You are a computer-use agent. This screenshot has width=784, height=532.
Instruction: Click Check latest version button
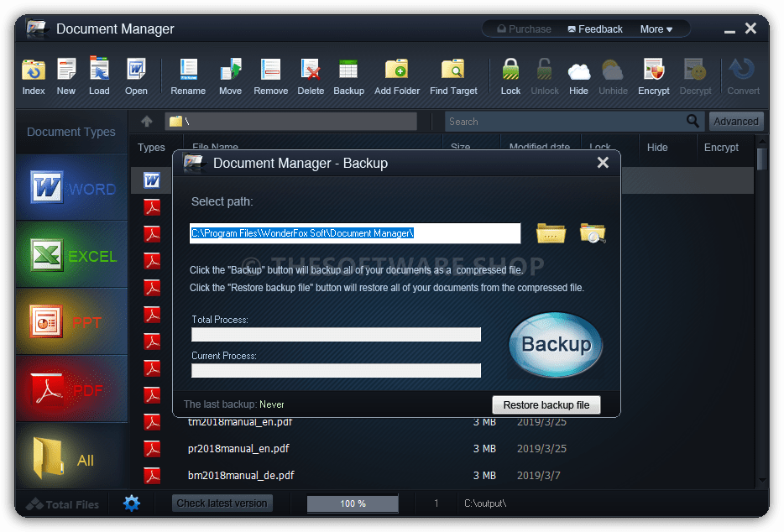[x=222, y=503]
